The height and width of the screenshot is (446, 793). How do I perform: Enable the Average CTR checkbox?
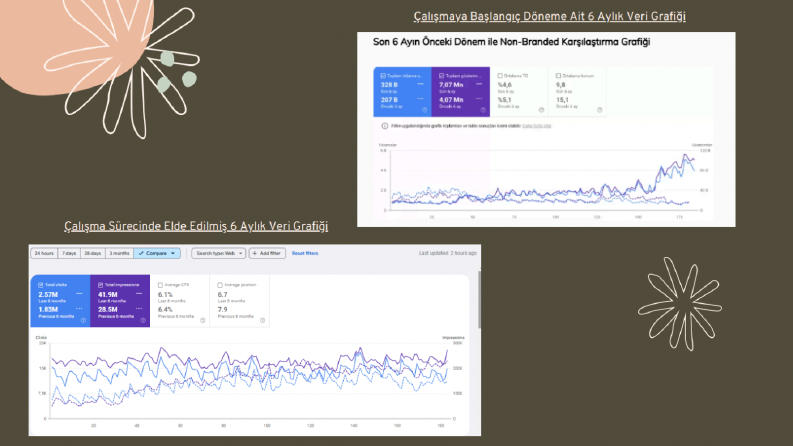click(x=160, y=285)
